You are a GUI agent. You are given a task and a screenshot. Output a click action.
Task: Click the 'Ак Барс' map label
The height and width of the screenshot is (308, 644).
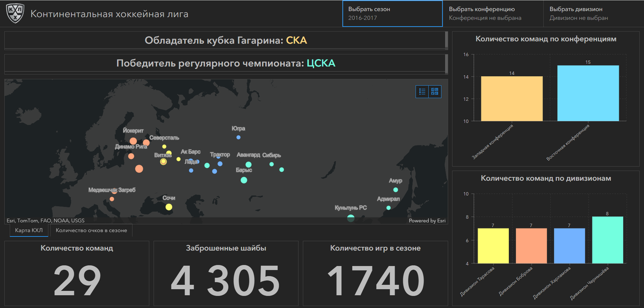point(191,152)
